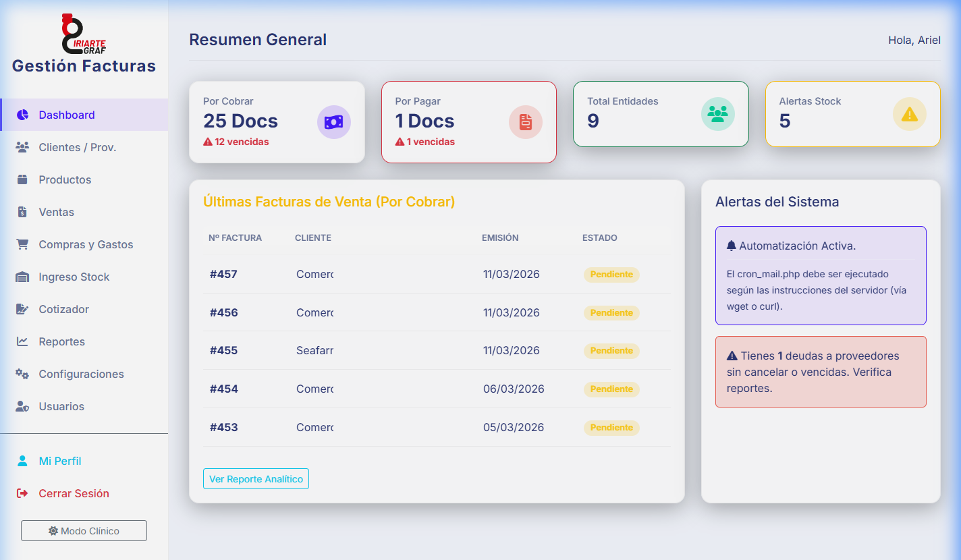Click the Nº FACTURA column header
Image resolution: width=961 pixels, height=560 pixels.
[235, 237]
